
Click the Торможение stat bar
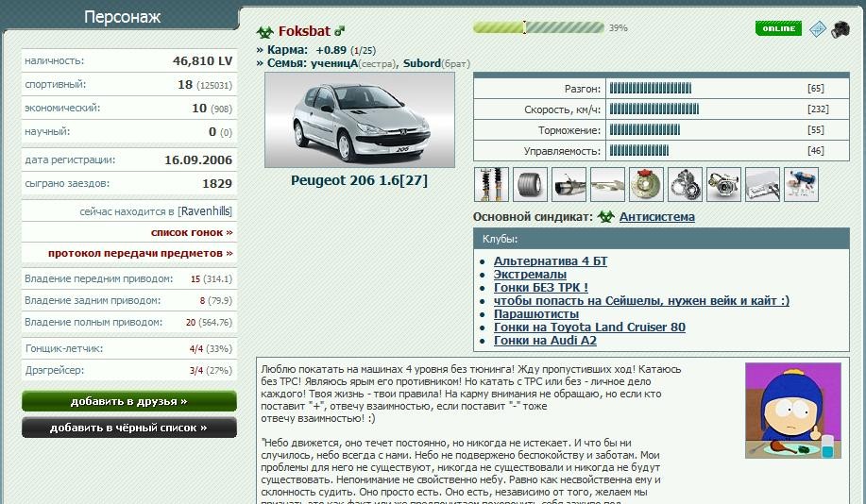tap(644, 130)
